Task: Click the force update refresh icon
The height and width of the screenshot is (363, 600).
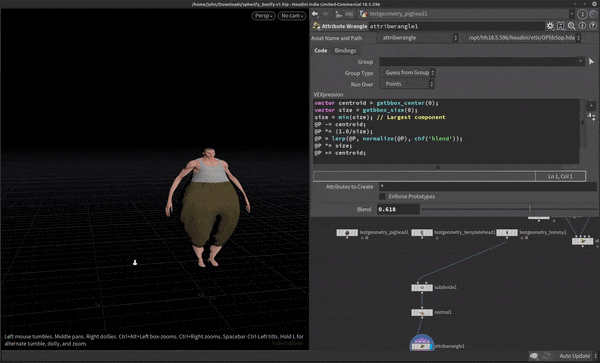Action: coord(546,356)
